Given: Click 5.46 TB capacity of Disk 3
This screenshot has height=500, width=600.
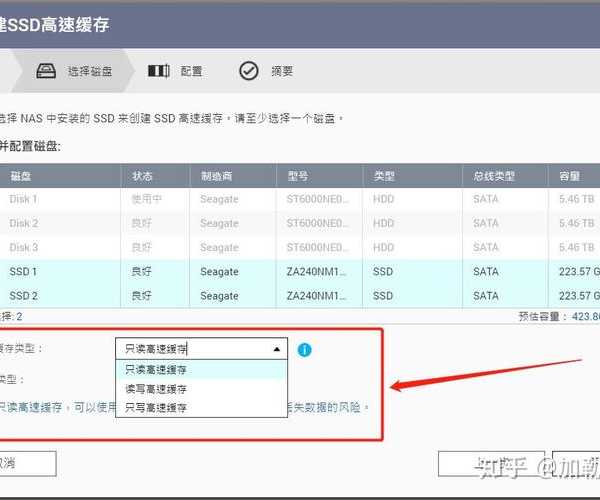Looking at the screenshot, I should tap(576, 248).
